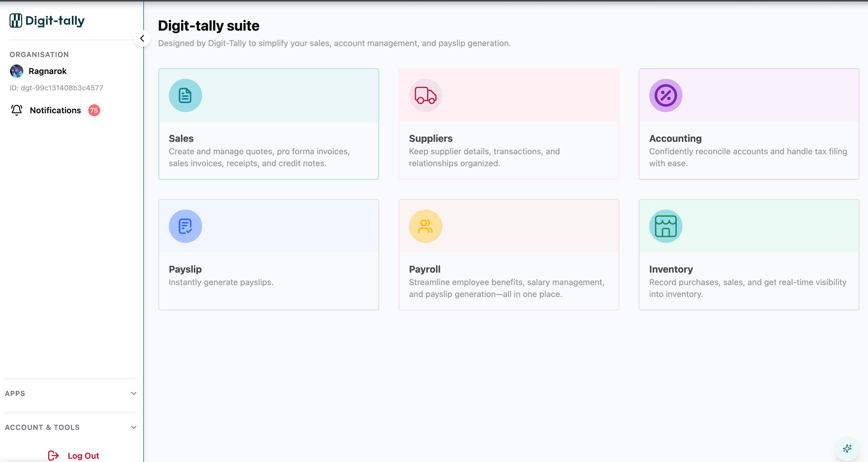Click the Payroll people icon
This screenshot has height=462, width=868.
(x=425, y=226)
